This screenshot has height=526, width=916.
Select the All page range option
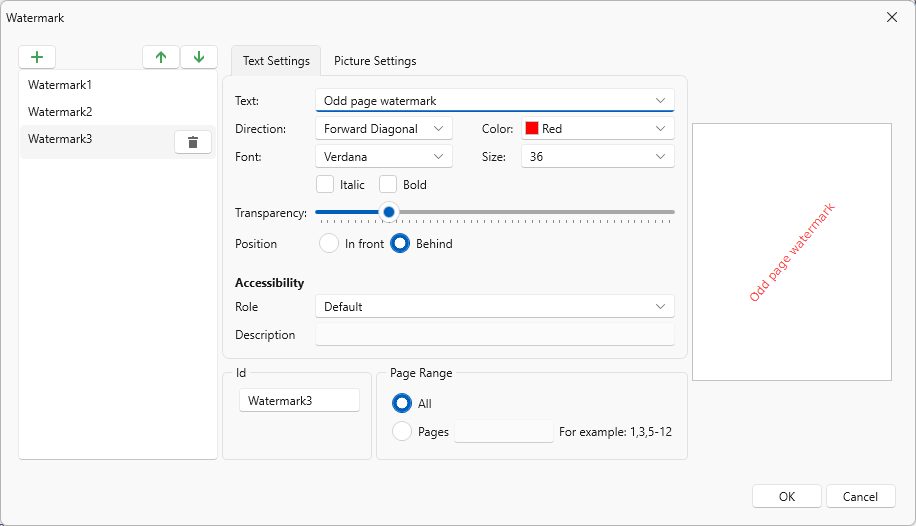tap(402, 403)
